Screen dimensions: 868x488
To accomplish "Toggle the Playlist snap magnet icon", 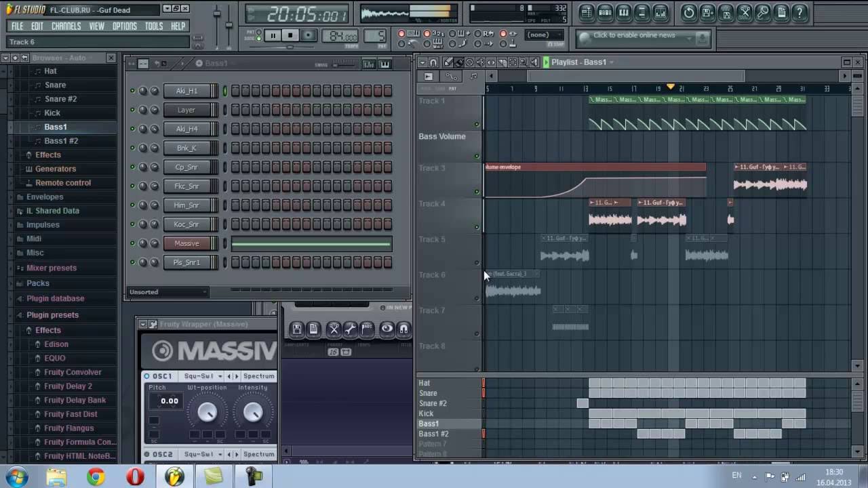I will [433, 62].
